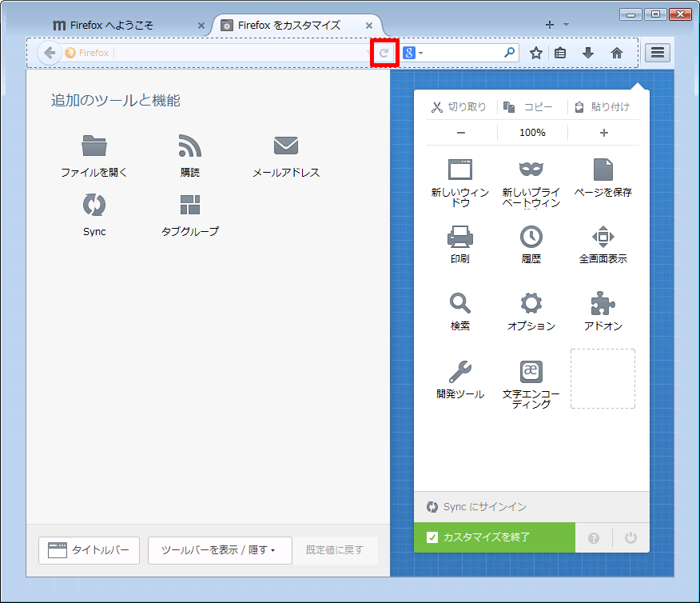This screenshot has width=700, height=603.
Task: Click the 追加のツールと機能 heading
Action: coord(116,101)
